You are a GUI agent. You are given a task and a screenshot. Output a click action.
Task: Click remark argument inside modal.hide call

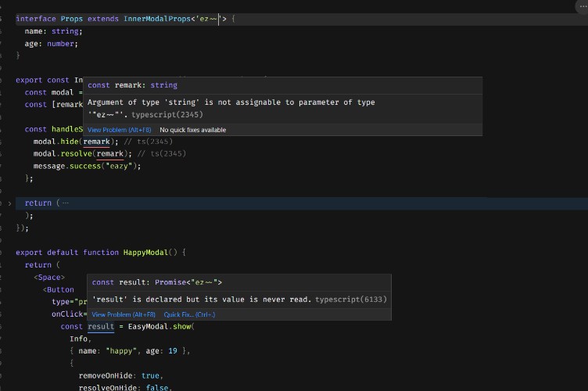(x=97, y=142)
